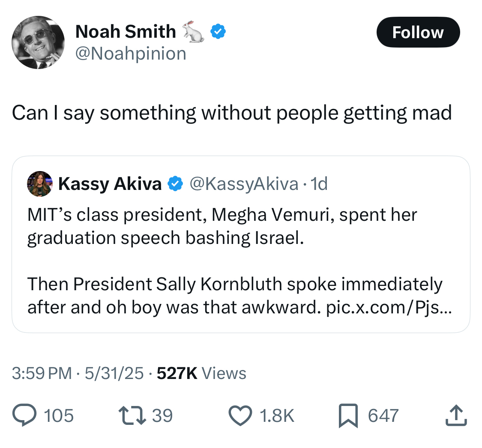Click the Kassy Akiva display name
482x448 pixels.
[110, 184]
